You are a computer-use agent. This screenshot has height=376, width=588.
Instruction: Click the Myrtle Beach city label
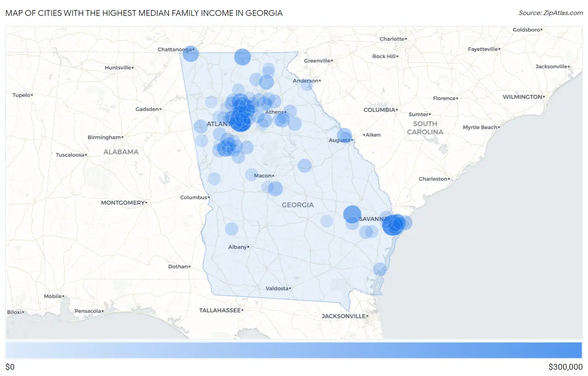481,127
